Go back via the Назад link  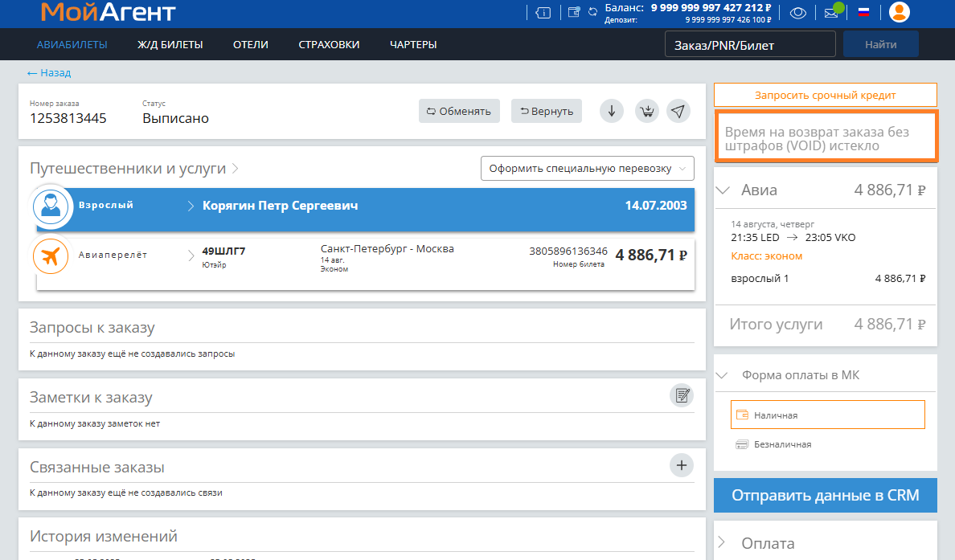tap(49, 72)
